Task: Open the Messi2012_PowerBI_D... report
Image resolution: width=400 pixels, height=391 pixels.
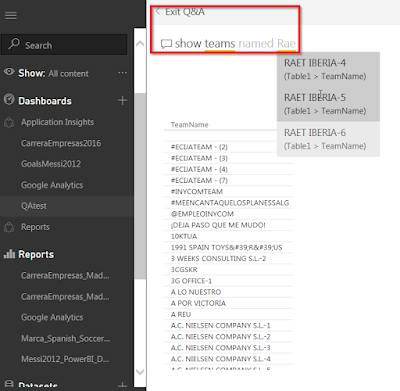Action: 65,359
